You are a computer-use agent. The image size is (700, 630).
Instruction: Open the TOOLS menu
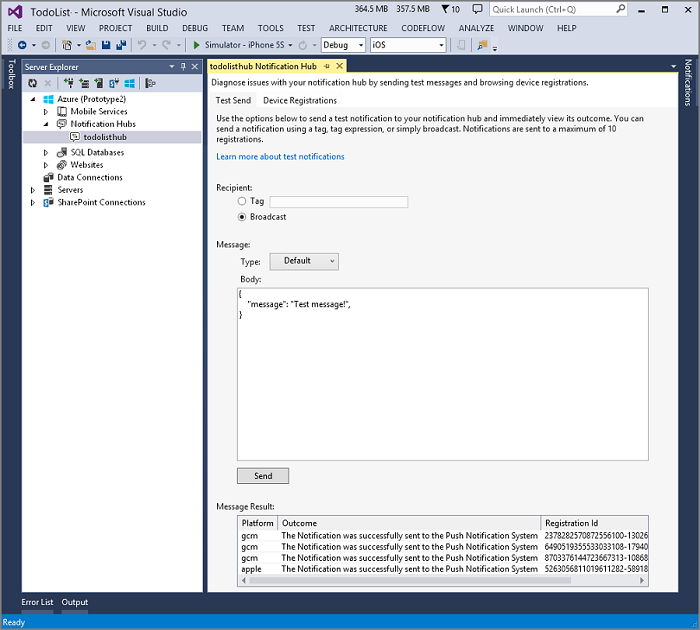[x=271, y=28]
